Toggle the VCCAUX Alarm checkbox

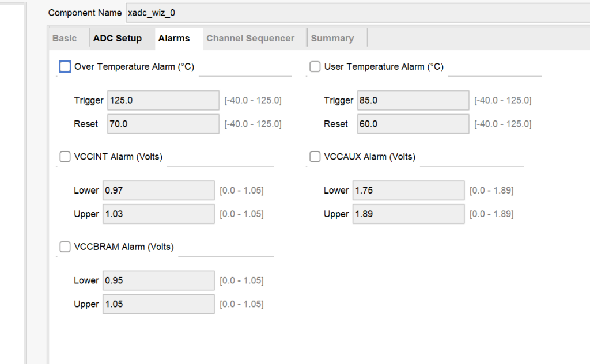click(x=315, y=157)
